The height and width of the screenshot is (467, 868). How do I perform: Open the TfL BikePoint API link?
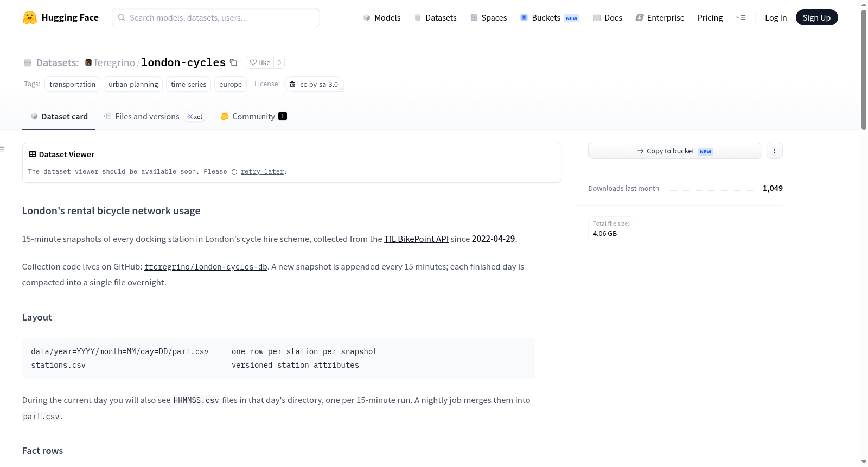click(417, 239)
